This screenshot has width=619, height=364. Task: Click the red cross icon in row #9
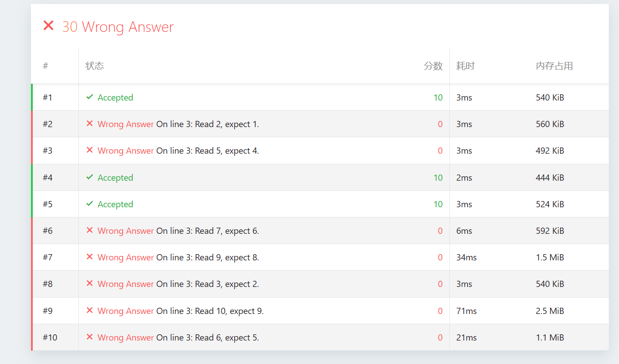[89, 310]
